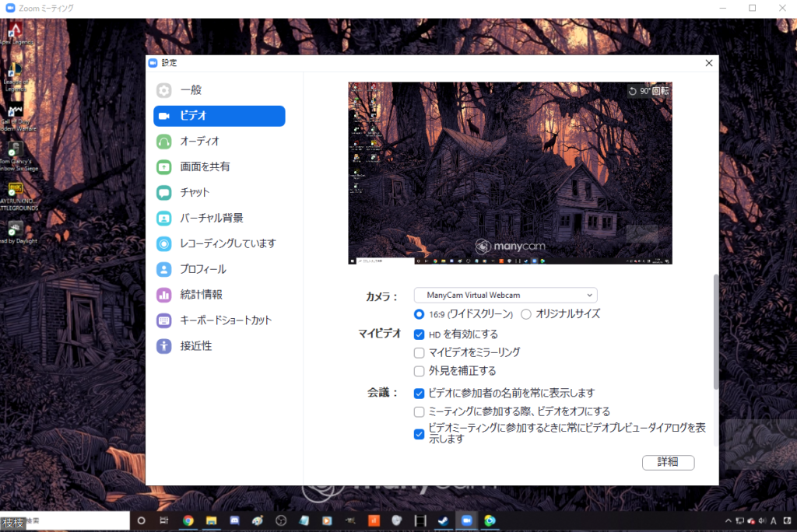The image size is (797, 532).
Task: Open the カメラ device dropdown
Action: click(x=505, y=296)
